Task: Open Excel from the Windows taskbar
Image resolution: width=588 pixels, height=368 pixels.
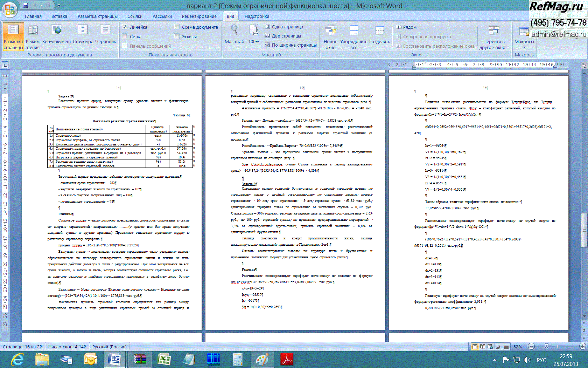Action: [x=164, y=359]
